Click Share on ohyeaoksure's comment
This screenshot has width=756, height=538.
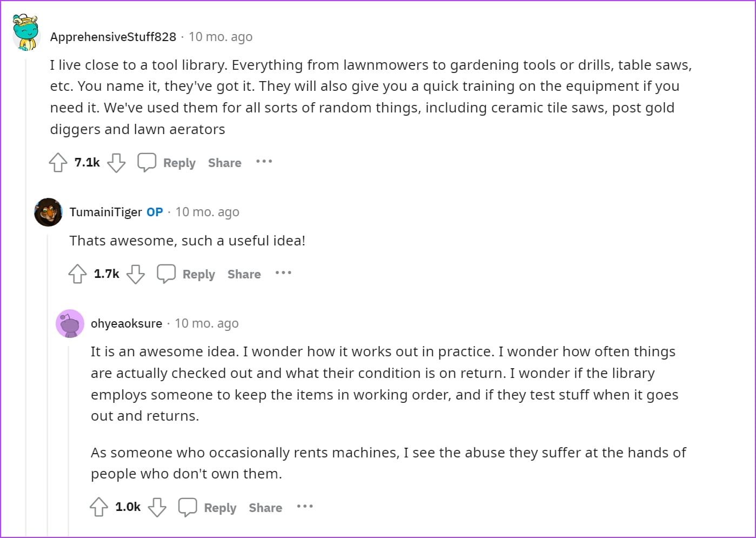click(x=265, y=508)
